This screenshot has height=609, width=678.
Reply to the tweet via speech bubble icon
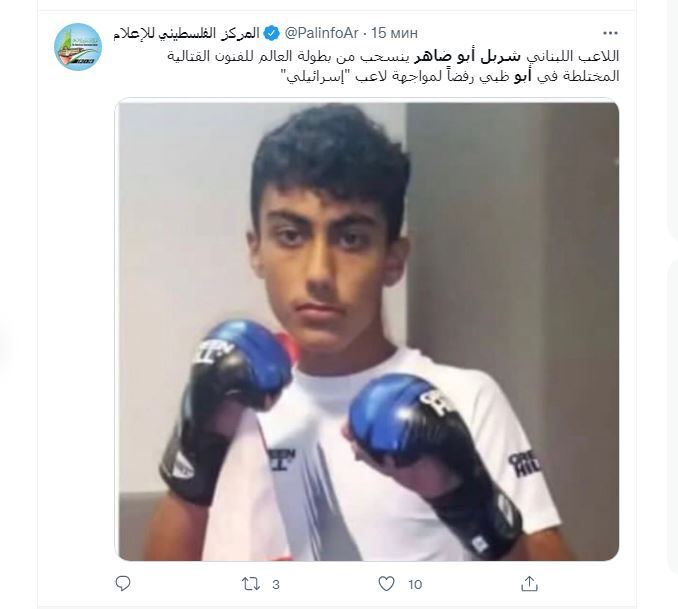tap(123, 584)
